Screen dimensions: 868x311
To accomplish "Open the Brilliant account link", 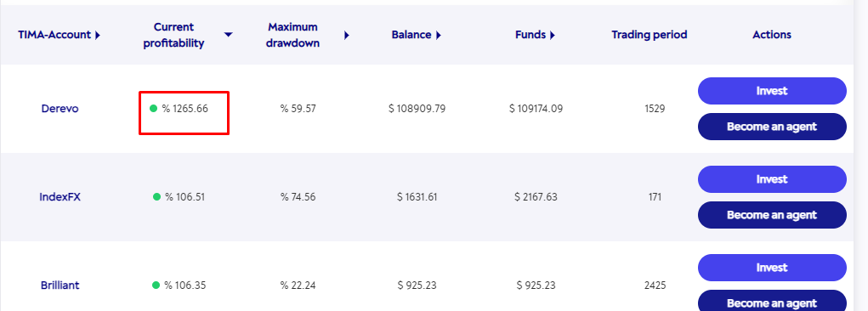I will coord(60,285).
